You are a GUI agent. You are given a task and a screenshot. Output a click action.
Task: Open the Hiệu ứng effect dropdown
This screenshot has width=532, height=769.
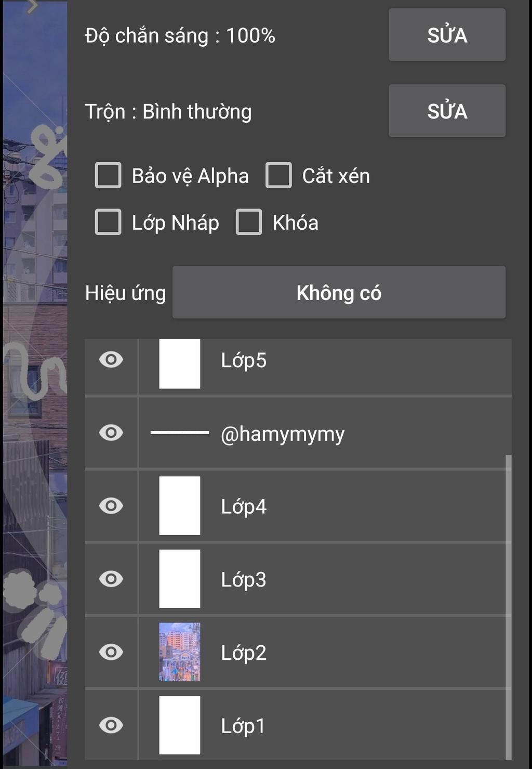pos(339,293)
